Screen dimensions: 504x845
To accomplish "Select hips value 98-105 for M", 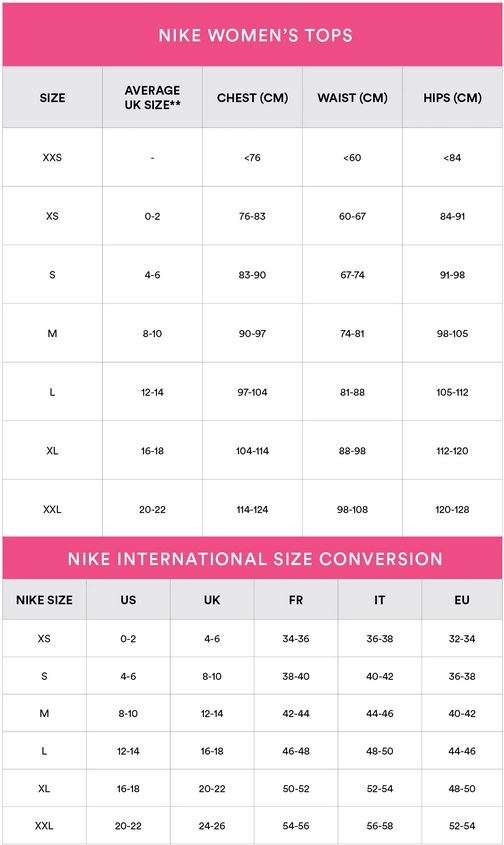I will tap(452, 334).
